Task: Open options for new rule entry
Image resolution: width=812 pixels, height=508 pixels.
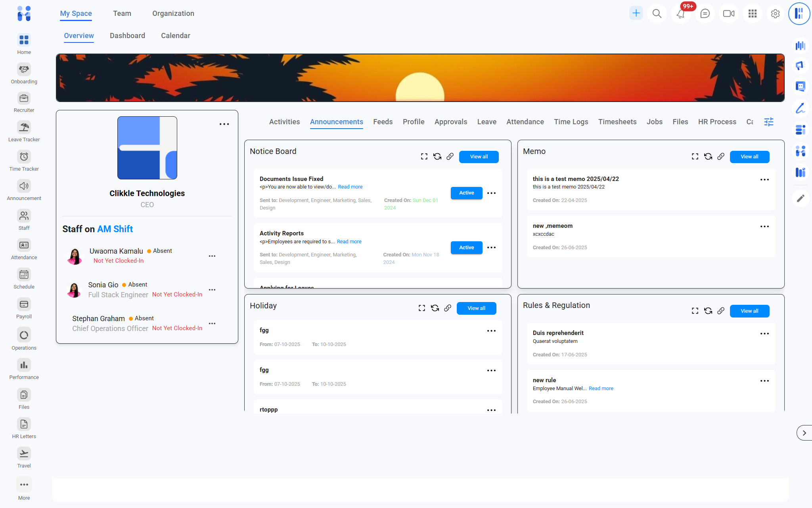Action: click(764, 381)
